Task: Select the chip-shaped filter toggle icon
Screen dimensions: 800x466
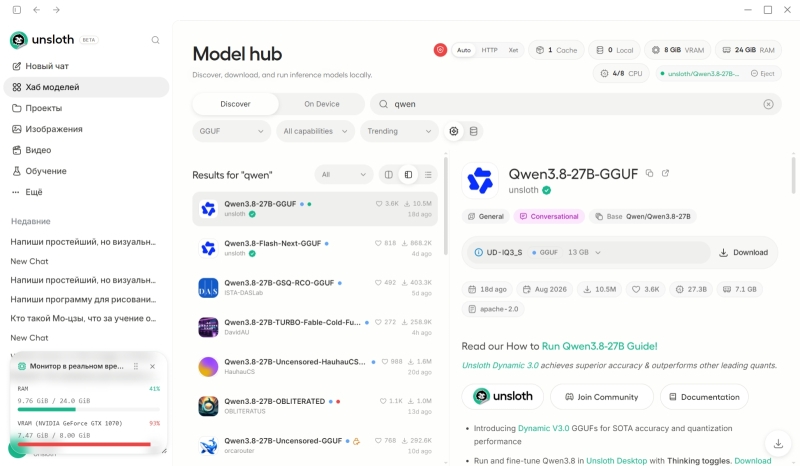Action: tap(454, 131)
